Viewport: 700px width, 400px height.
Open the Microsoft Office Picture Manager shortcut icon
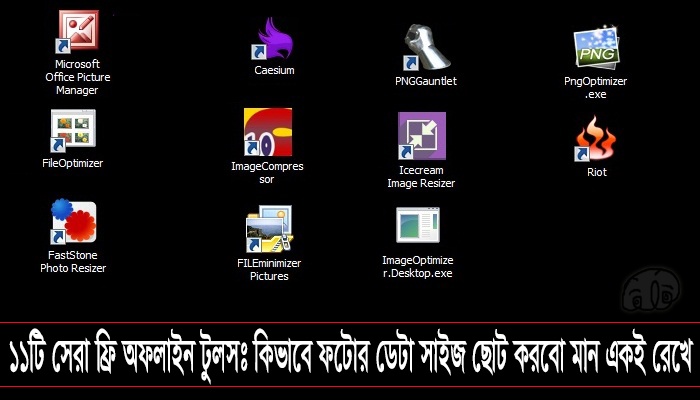[77, 31]
